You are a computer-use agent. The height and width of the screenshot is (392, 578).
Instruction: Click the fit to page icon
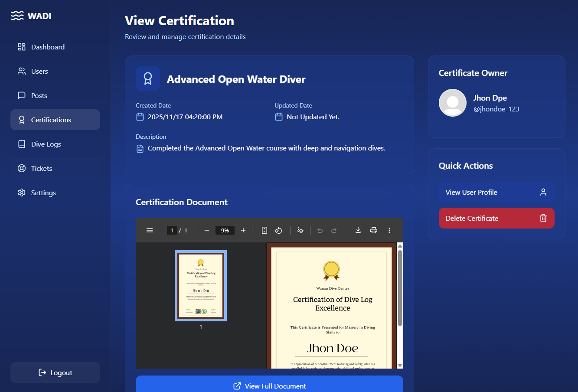point(265,230)
